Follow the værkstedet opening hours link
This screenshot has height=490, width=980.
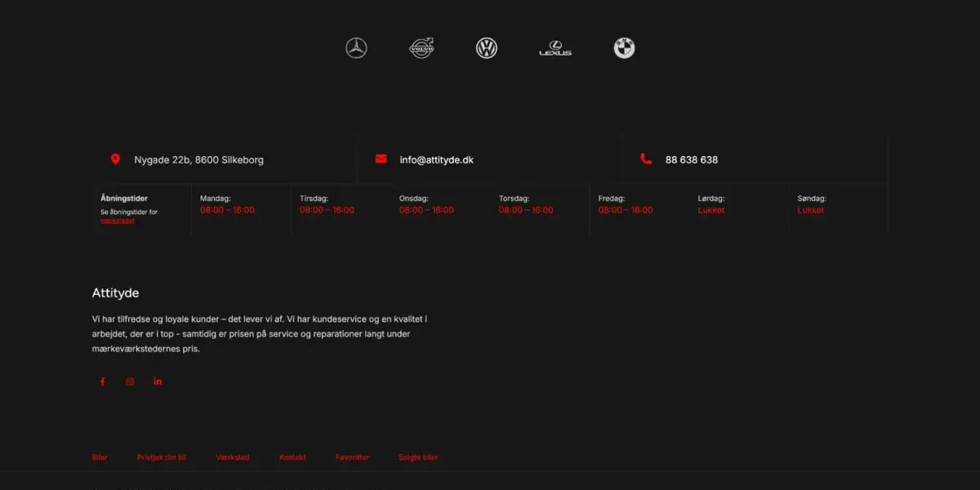pyautogui.click(x=118, y=220)
